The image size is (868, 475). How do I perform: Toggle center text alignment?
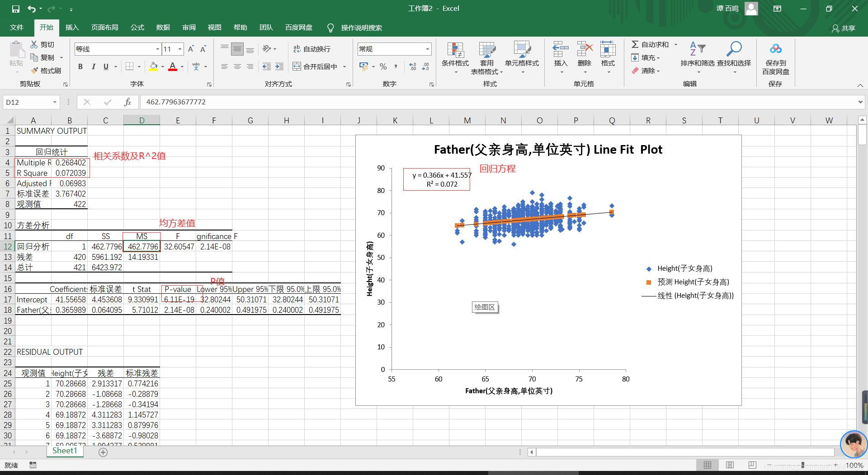(x=237, y=66)
